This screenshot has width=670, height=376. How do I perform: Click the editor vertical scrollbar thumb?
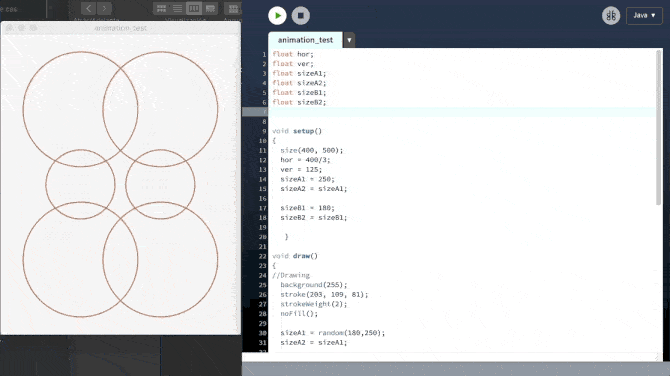(658, 127)
